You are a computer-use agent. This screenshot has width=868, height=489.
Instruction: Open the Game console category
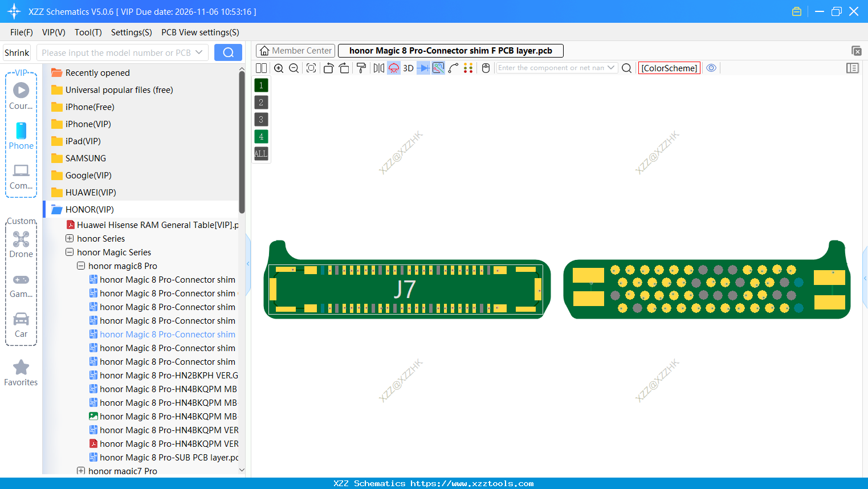[x=21, y=286]
